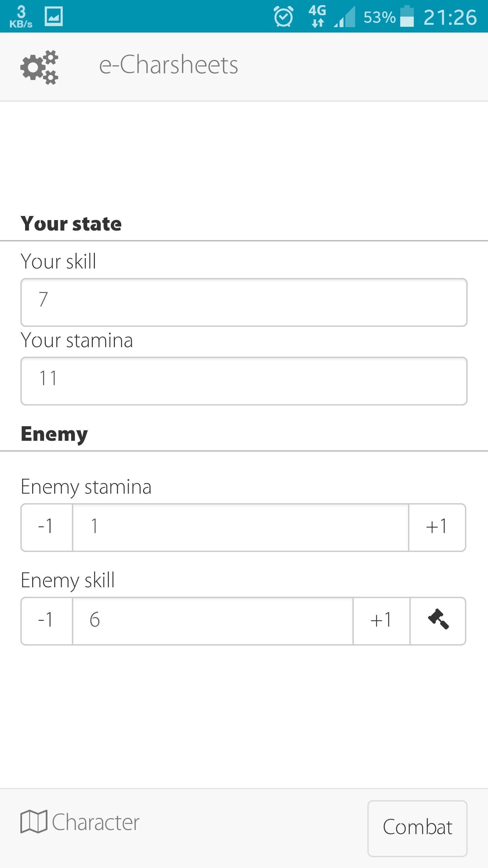Increase Enemy skill with the +1 button
The height and width of the screenshot is (868, 488).
380,620
